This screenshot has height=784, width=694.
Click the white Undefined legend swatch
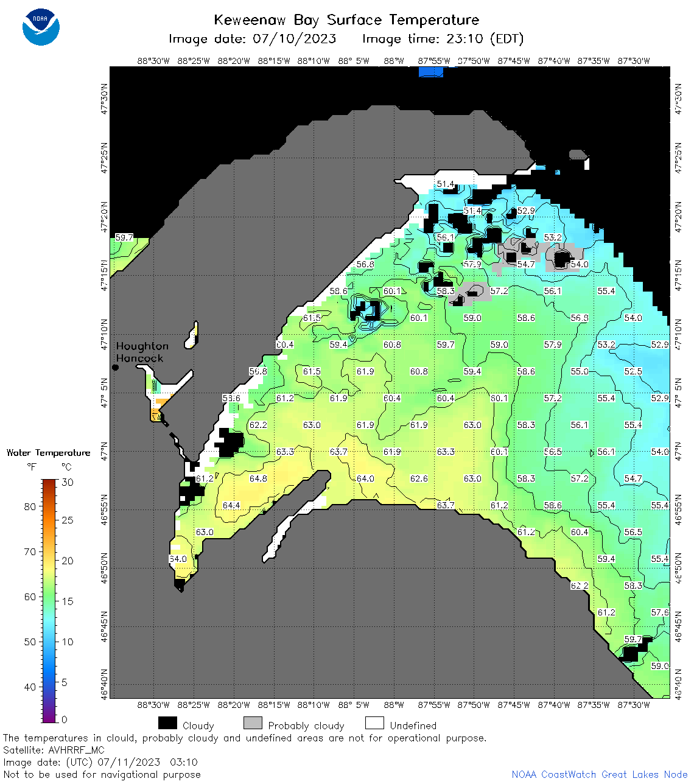(x=374, y=723)
